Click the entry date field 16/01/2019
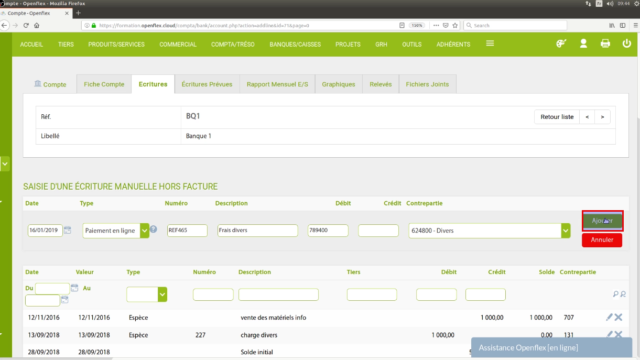This screenshot has width=640, height=360. click(45, 230)
